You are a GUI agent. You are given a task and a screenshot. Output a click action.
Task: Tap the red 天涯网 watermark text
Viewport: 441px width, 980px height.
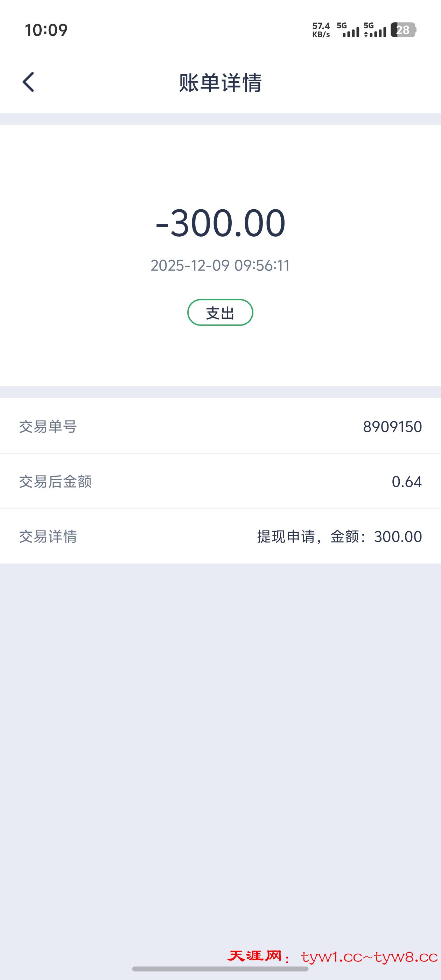[x=254, y=956]
